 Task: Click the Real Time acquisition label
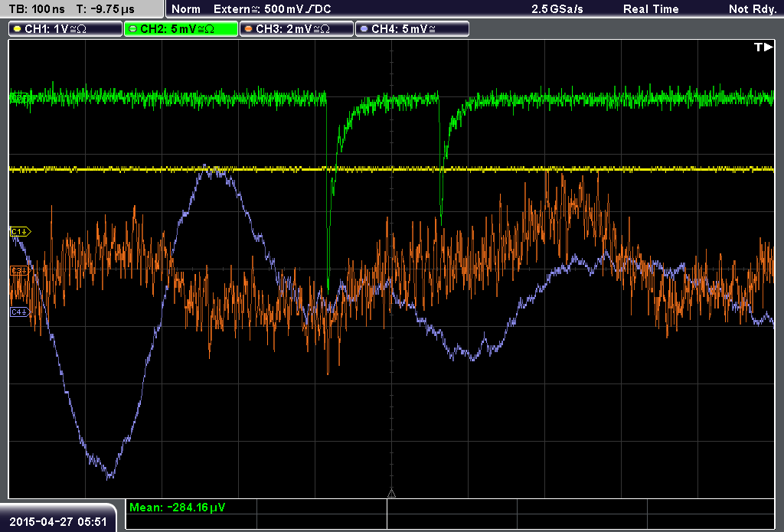click(651, 9)
